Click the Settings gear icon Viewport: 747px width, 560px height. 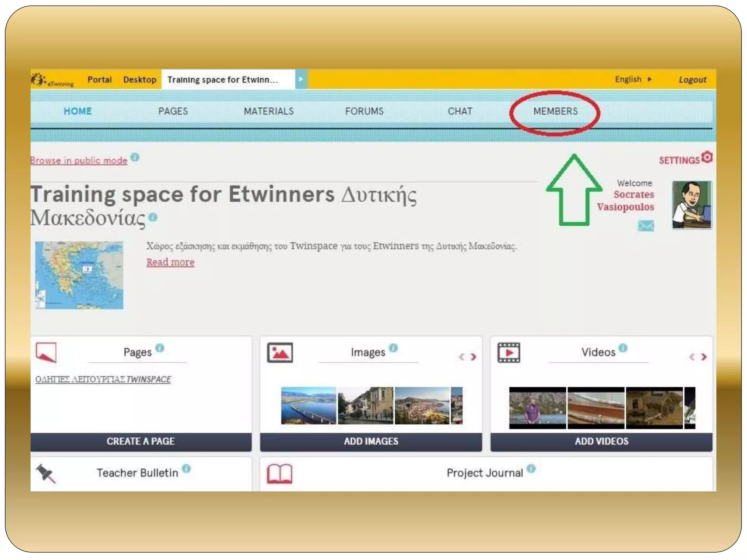(707, 157)
